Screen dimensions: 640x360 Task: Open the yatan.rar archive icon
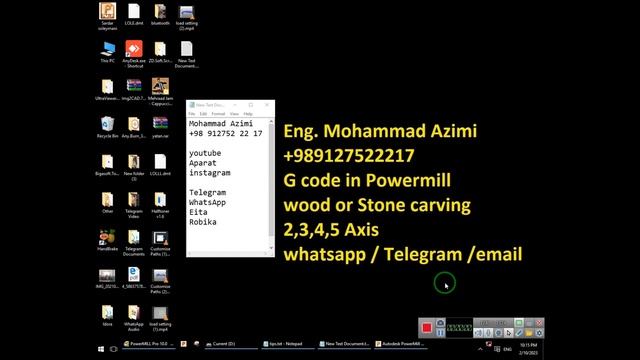click(160, 127)
